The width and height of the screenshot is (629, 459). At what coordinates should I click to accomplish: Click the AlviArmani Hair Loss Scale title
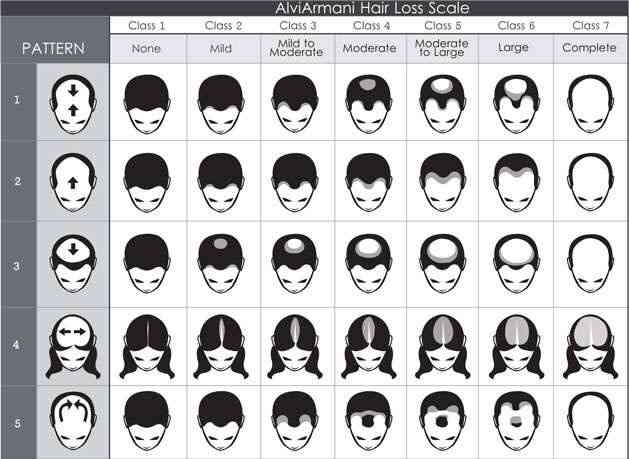[x=371, y=8]
